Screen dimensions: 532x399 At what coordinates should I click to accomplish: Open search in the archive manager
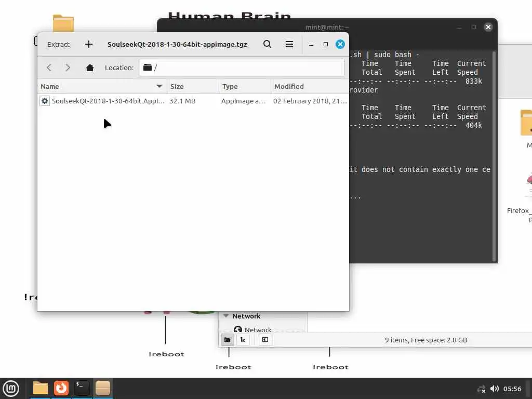click(268, 44)
